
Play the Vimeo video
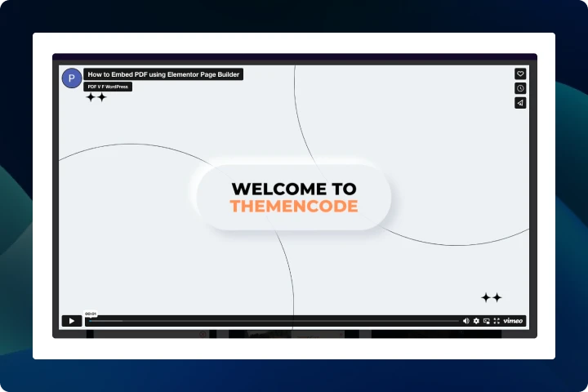point(72,321)
